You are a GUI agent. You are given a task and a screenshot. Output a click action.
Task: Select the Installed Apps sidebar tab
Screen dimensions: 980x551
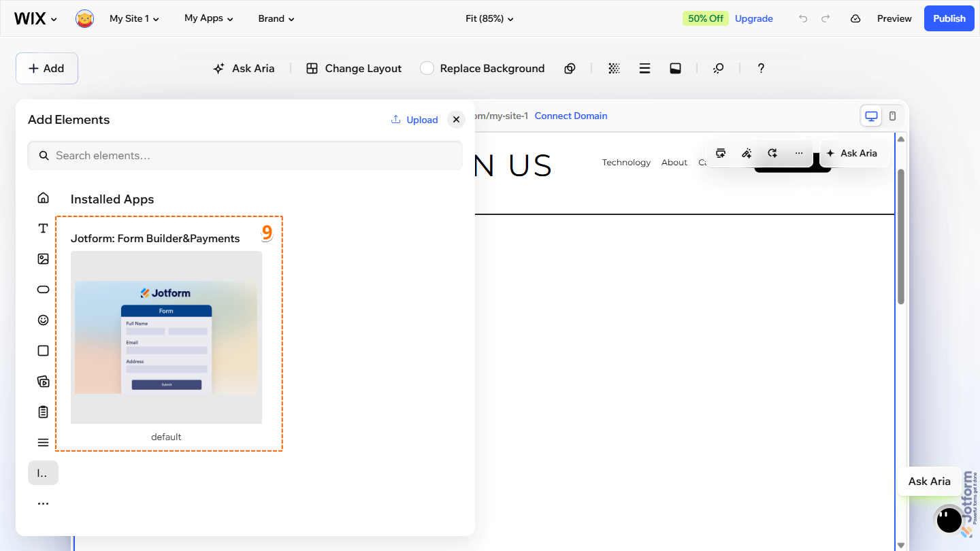43,473
